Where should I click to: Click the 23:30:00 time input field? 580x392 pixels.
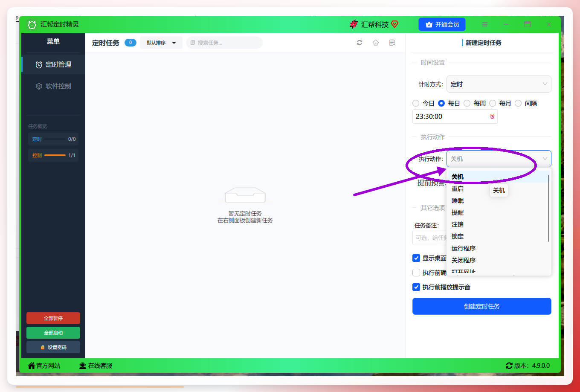click(x=455, y=116)
